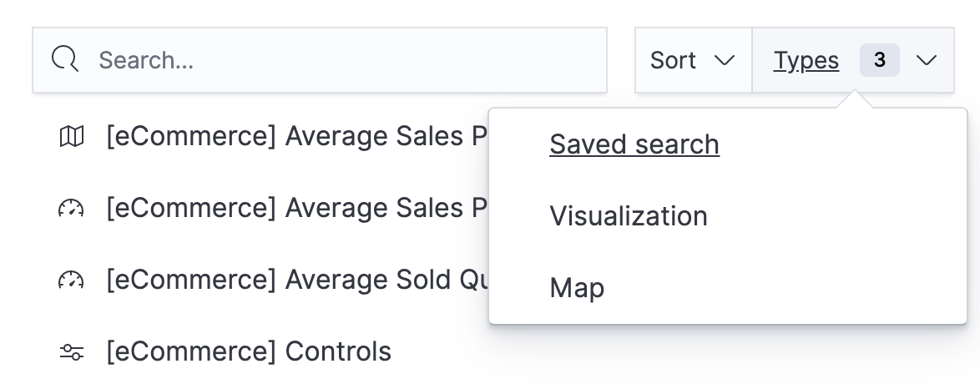Click the popover arrow notch below Types
This screenshot has width=980, height=389.
(x=853, y=102)
